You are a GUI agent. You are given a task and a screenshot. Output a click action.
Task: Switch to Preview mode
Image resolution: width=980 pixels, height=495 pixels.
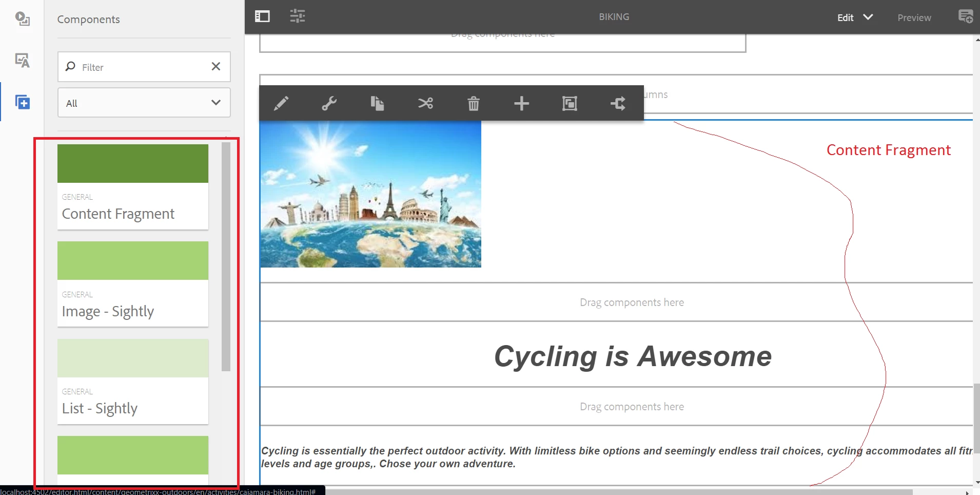pos(914,17)
